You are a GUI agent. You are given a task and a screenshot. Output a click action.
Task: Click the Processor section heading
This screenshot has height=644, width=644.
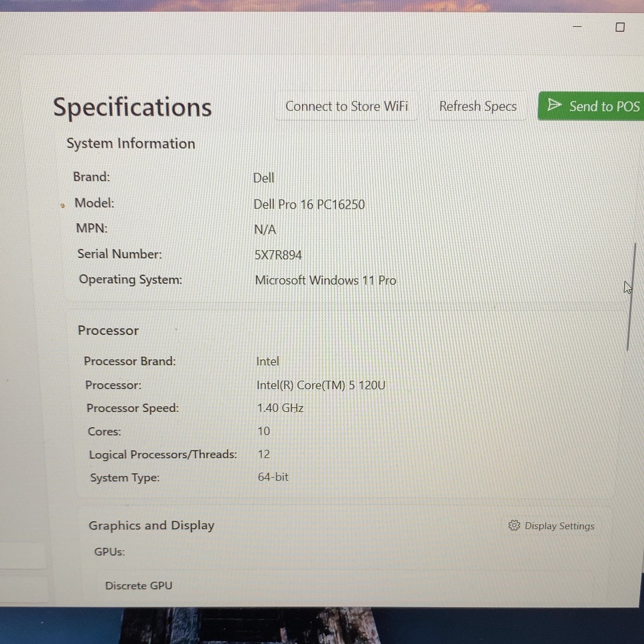click(x=108, y=331)
